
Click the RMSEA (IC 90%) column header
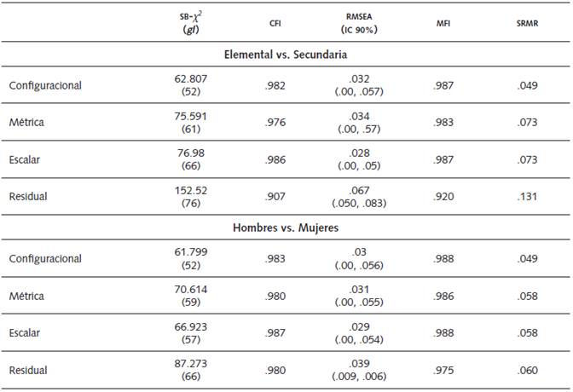pos(356,23)
